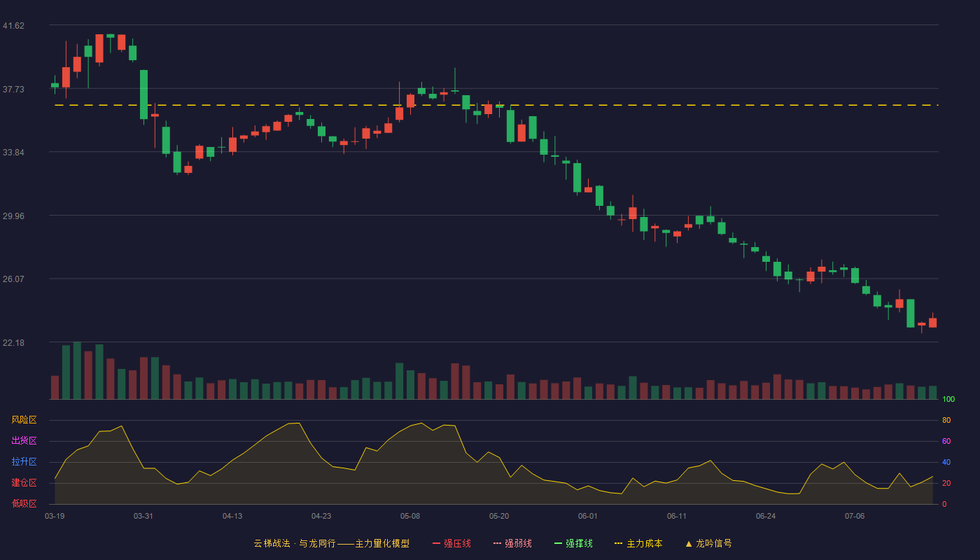
Task: Click the last red candlestick of the chart
Action: click(932, 322)
